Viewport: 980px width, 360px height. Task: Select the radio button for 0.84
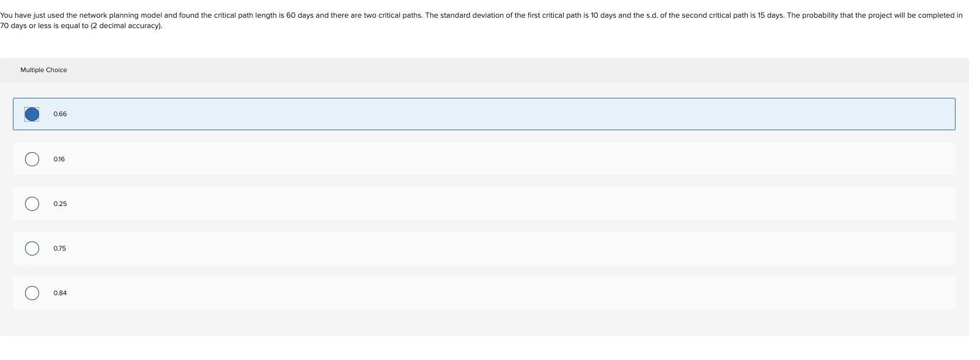tap(32, 293)
